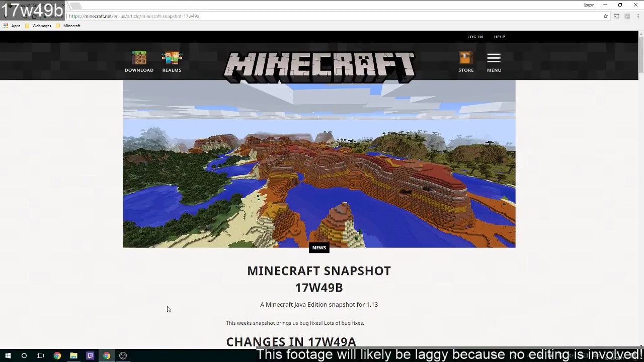644x362 pixels.
Task: Click the Log In link
Action: 475,37
